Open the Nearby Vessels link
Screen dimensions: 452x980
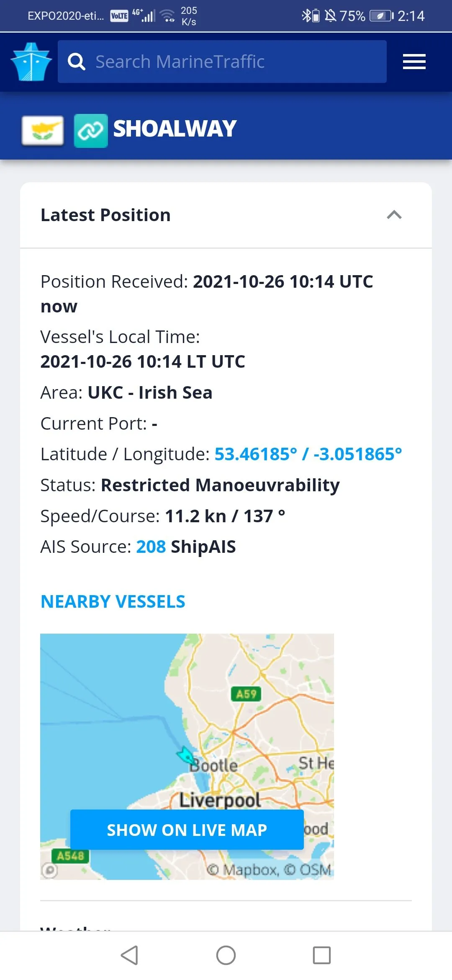click(113, 602)
